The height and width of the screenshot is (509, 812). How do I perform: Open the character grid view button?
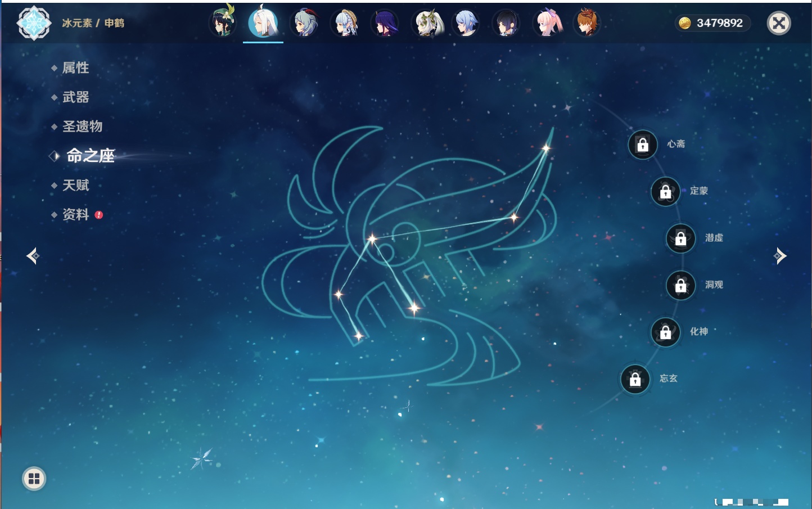click(x=34, y=479)
